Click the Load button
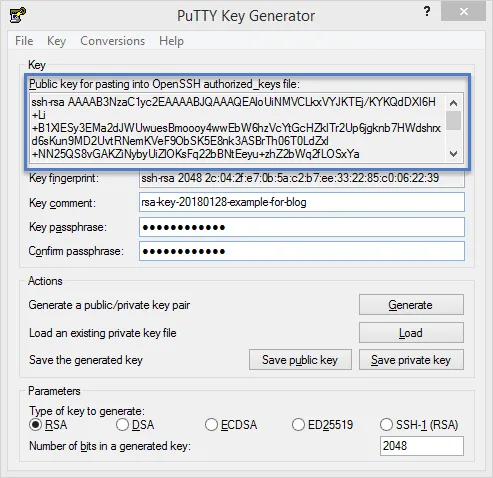This screenshot has height=478, width=493. coord(411,333)
